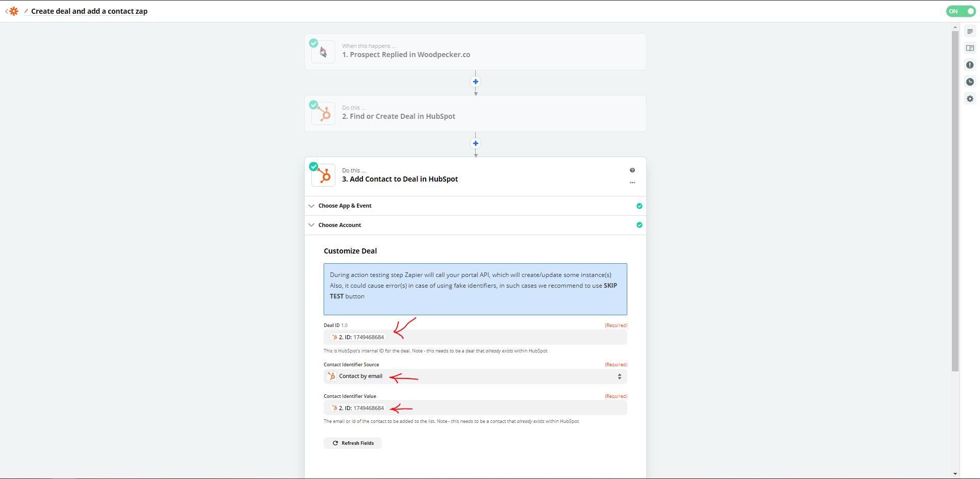Viewport: 980px width, 479px height.
Task: Open the alerts exclamation sidebar icon
Action: tap(970, 65)
